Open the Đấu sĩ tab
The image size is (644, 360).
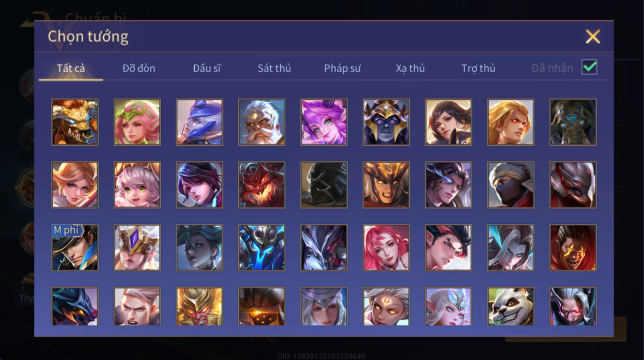[207, 68]
